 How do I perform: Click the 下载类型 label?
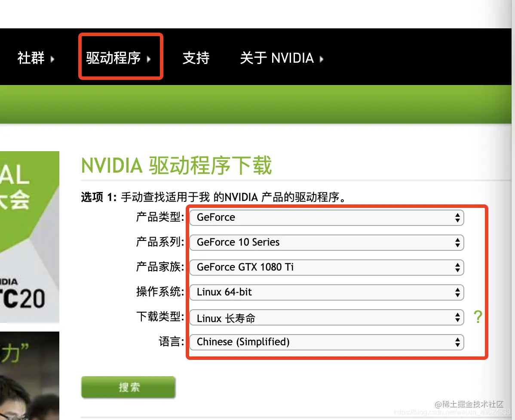[160, 317]
